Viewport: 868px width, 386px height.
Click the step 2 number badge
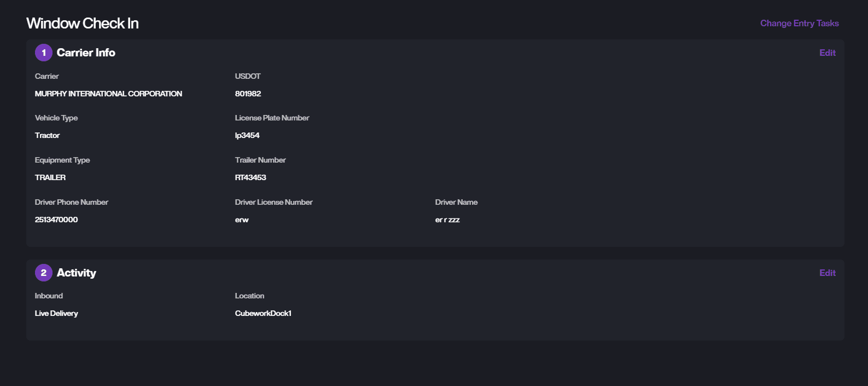pyautogui.click(x=44, y=273)
